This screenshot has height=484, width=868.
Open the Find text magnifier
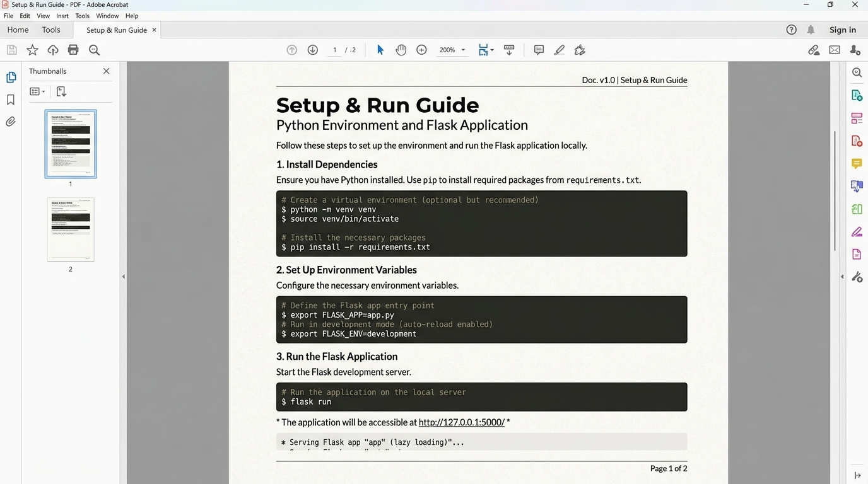(94, 50)
